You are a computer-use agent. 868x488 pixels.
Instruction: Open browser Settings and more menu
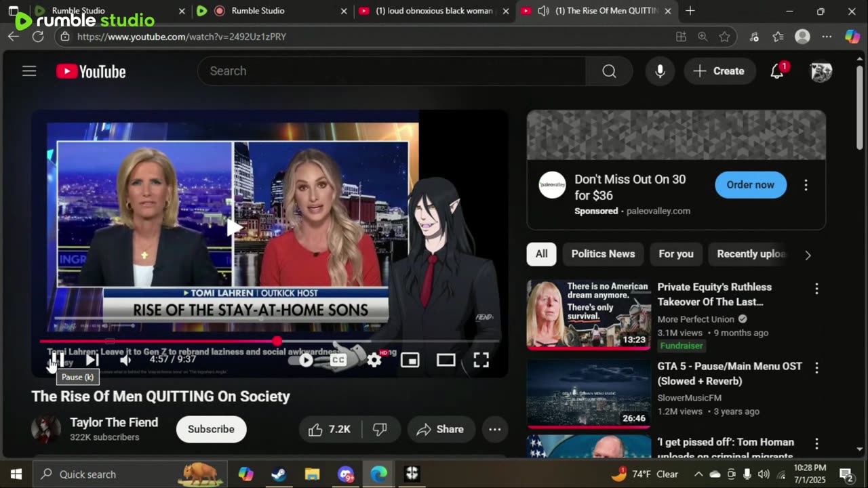coord(827,37)
